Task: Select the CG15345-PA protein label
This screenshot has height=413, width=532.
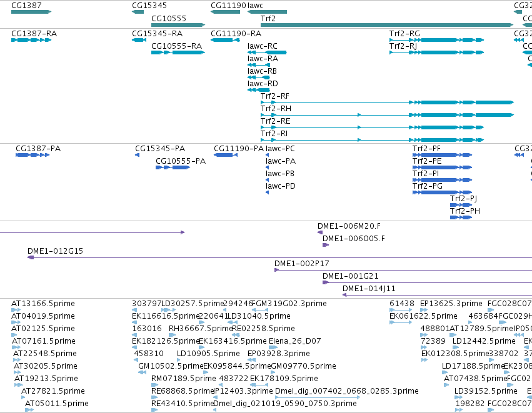Action: [x=160, y=149]
